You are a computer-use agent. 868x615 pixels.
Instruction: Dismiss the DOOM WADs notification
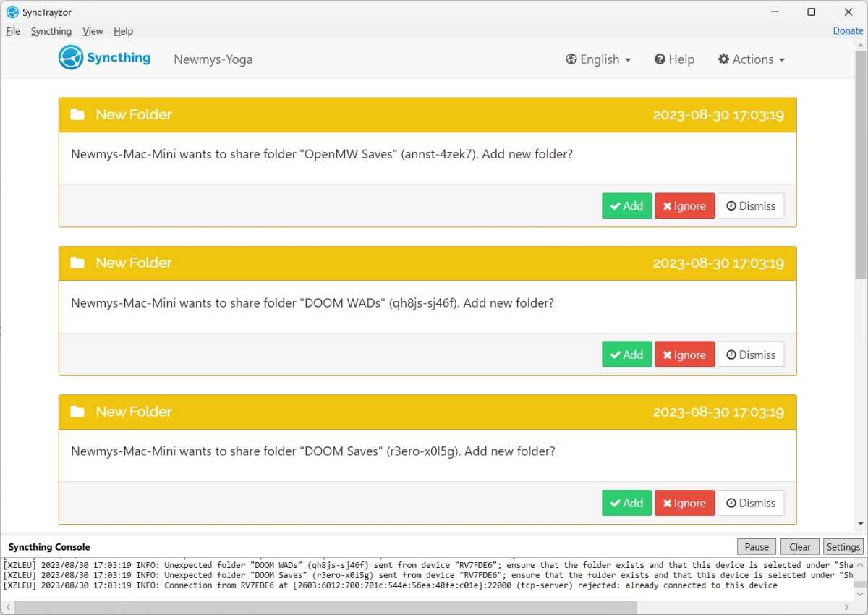pos(751,355)
